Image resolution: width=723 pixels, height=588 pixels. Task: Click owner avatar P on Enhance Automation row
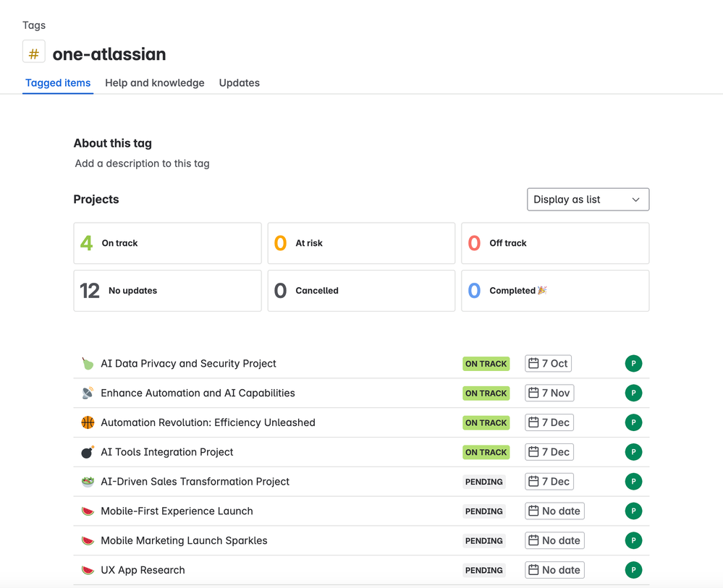[633, 393]
